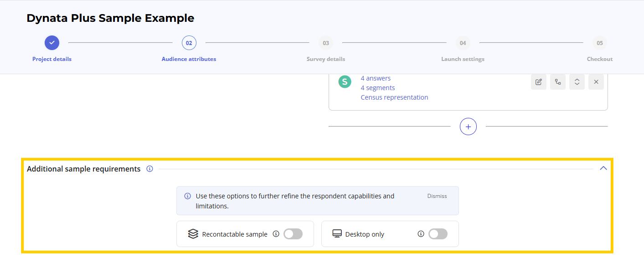Toggle the Recontactable sample switch
This screenshot has height=268, width=644.
pyautogui.click(x=293, y=234)
